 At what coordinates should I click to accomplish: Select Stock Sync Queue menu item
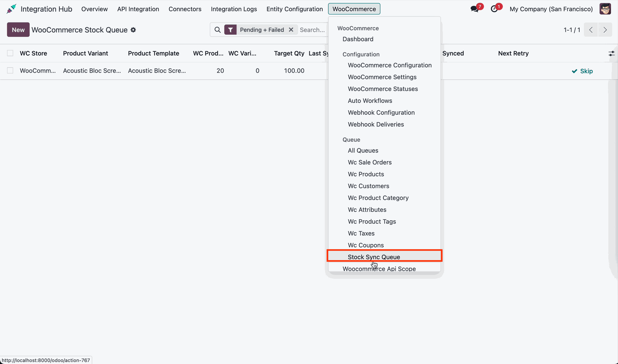tap(384, 257)
